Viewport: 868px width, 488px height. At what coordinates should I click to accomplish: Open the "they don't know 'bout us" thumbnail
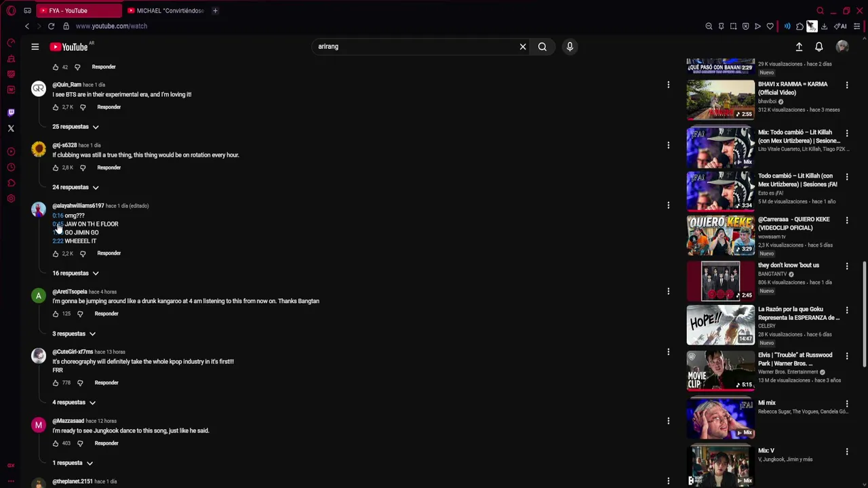click(x=720, y=281)
